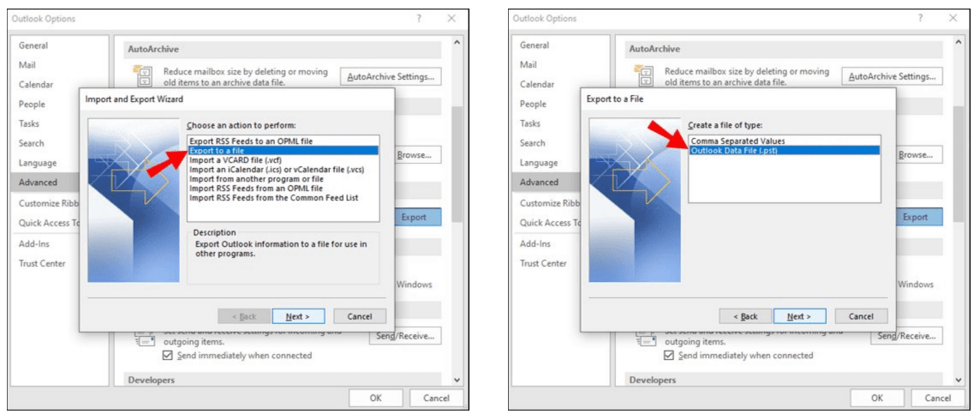Click the scroll down arrow in right window

(958, 380)
